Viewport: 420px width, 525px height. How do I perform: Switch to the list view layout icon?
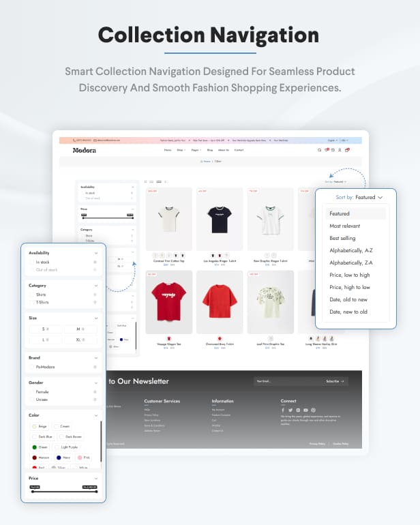coord(166,182)
